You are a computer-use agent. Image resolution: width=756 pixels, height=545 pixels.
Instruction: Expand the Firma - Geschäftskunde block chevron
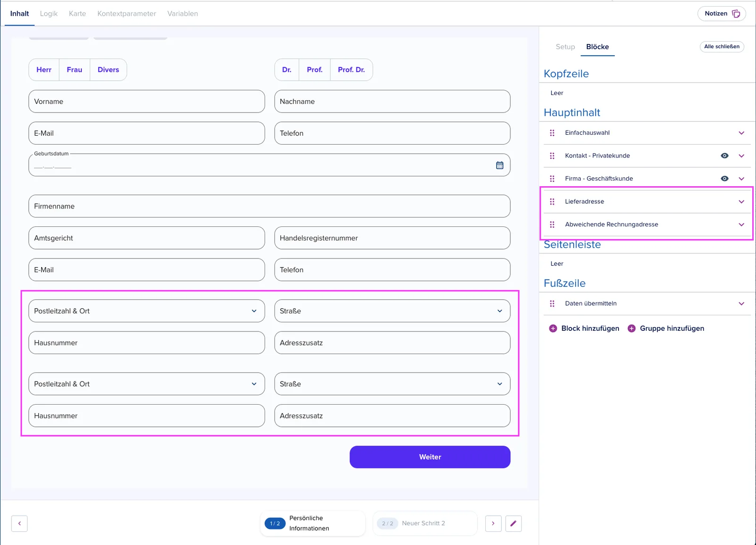741,179
